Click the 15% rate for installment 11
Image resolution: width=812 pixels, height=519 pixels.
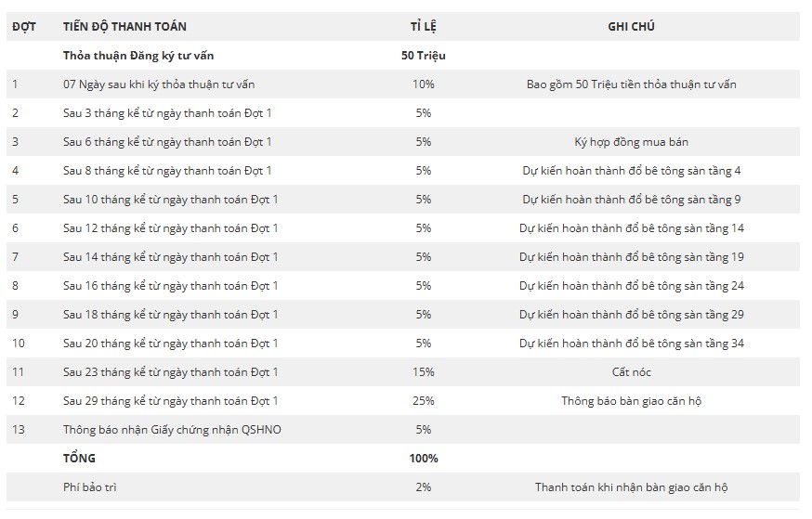click(423, 372)
